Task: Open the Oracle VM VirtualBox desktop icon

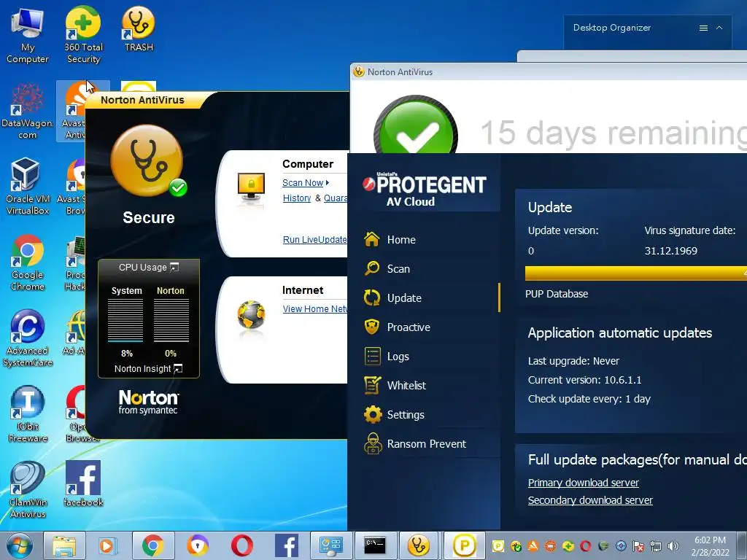Action: click(x=27, y=187)
